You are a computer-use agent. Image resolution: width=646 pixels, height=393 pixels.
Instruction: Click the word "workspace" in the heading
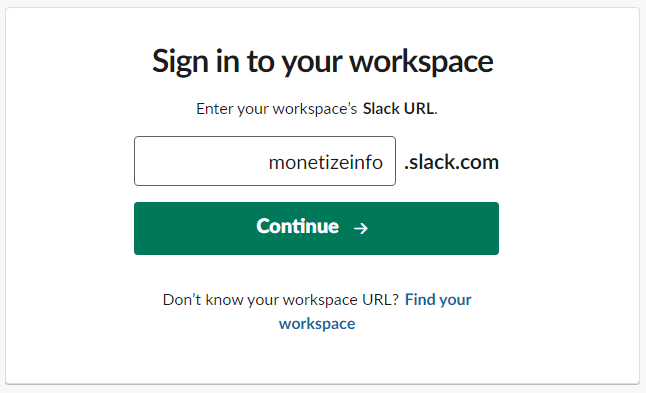click(421, 62)
